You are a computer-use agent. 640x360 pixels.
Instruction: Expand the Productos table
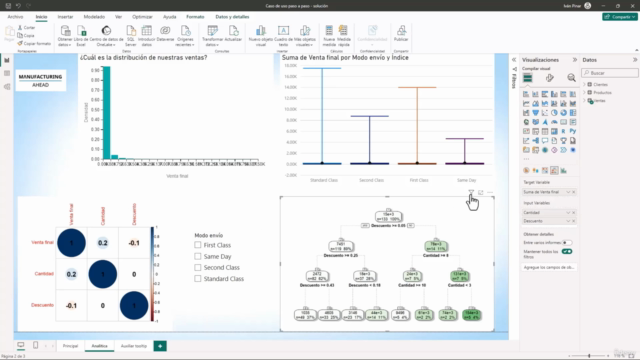point(584,93)
